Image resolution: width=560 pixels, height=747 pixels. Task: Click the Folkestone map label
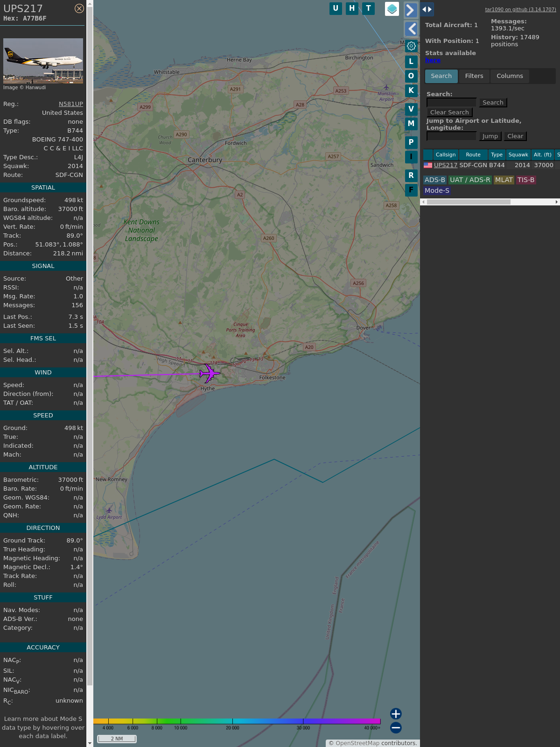tap(272, 378)
